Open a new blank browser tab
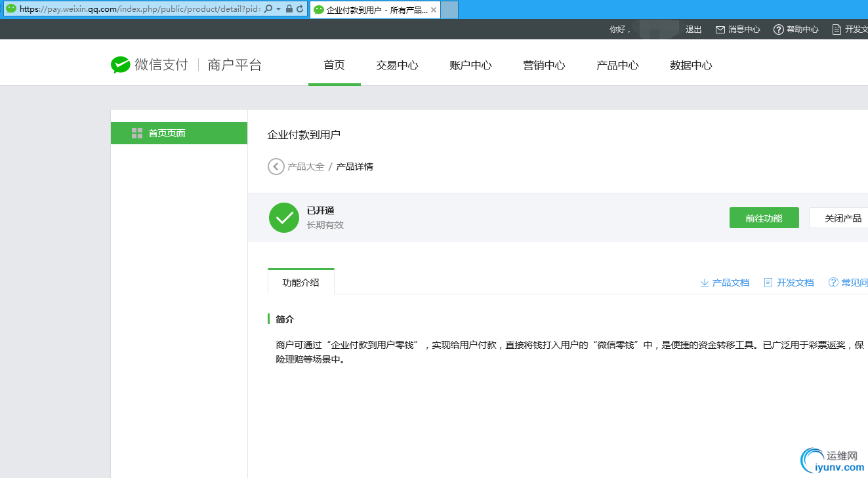868x478 pixels. (x=449, y=10)
